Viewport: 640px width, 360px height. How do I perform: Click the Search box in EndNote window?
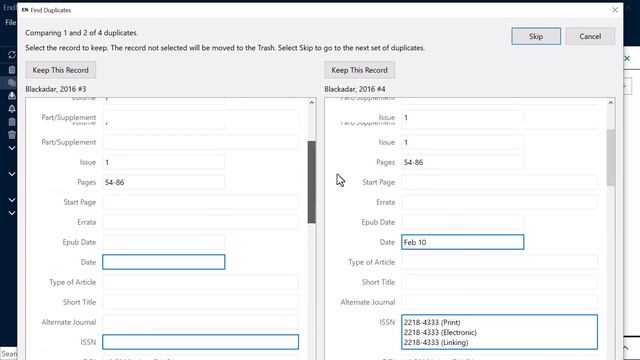[x=9, y=353]
